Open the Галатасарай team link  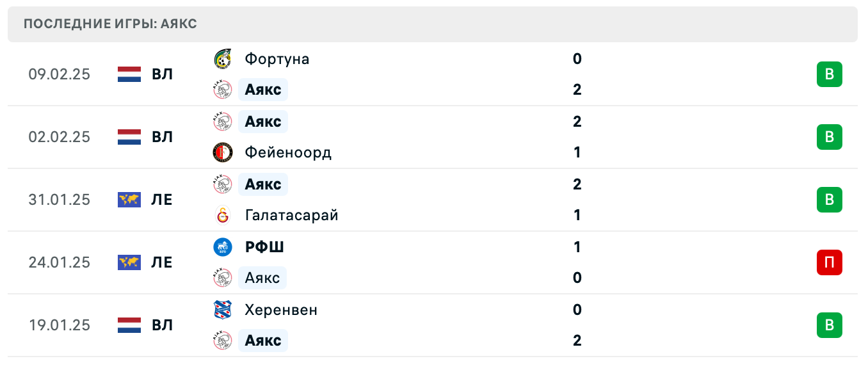(291, 215)
